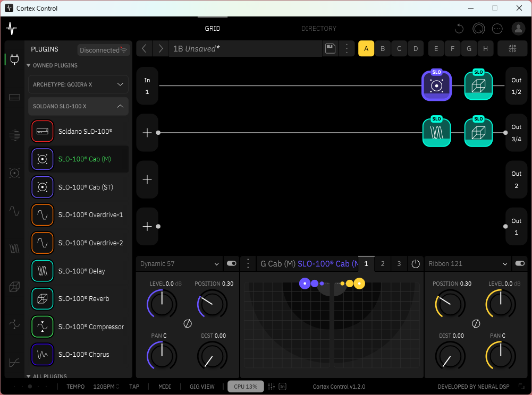Bypass the cab block with power button
The image size is (532, 395).
(416, 264)
